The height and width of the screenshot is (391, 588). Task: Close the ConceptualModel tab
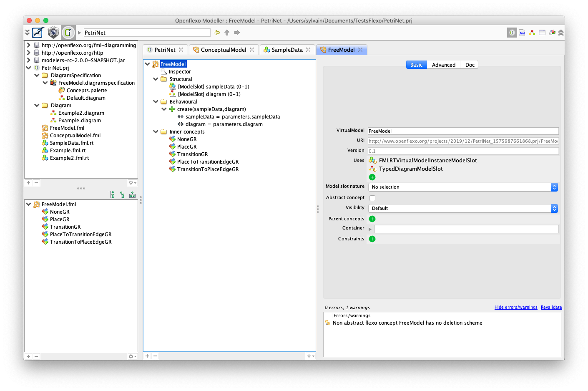click(252, 50)
